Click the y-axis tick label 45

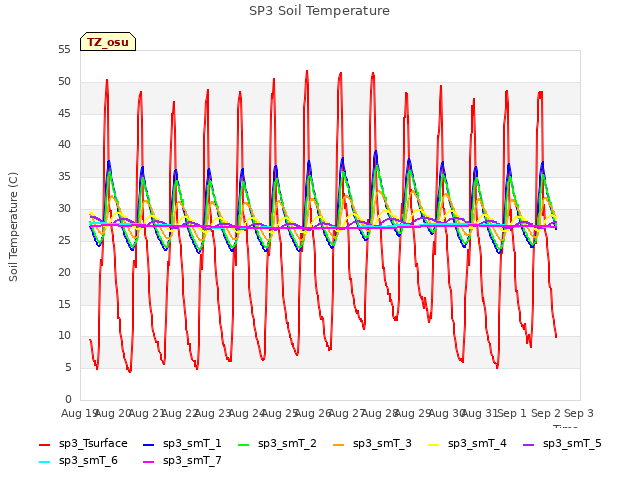click(x=64, y=113)
